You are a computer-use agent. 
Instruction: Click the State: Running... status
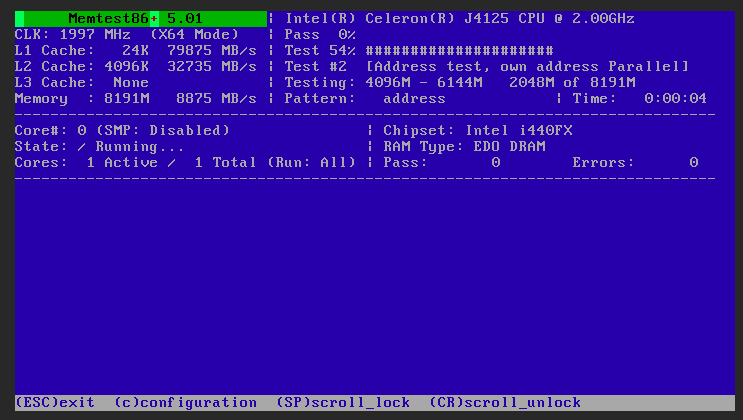100,146
